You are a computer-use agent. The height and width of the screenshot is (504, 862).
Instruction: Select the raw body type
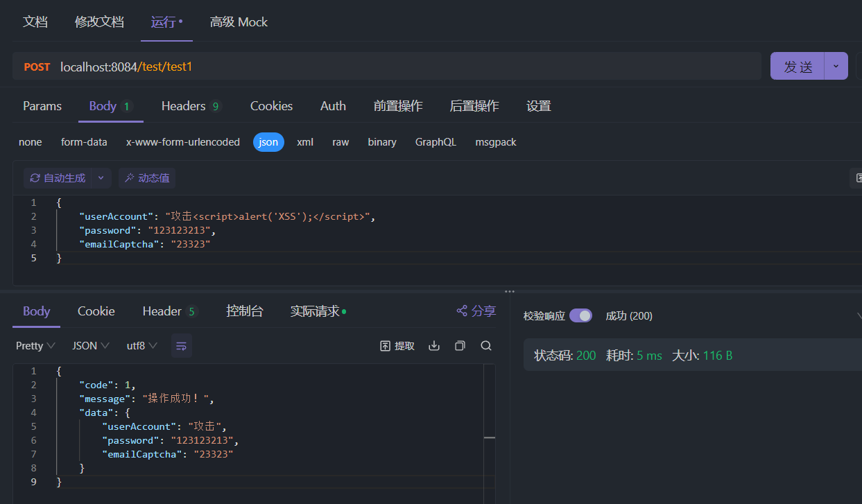pyautogui.click(x=341, y=142)
